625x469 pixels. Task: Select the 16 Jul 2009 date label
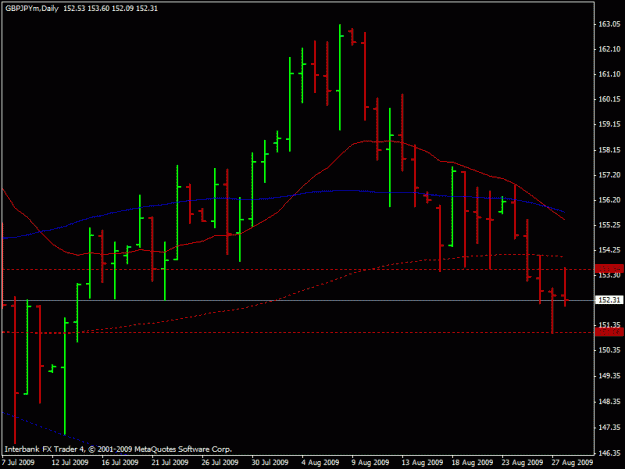tap(120, 463)
